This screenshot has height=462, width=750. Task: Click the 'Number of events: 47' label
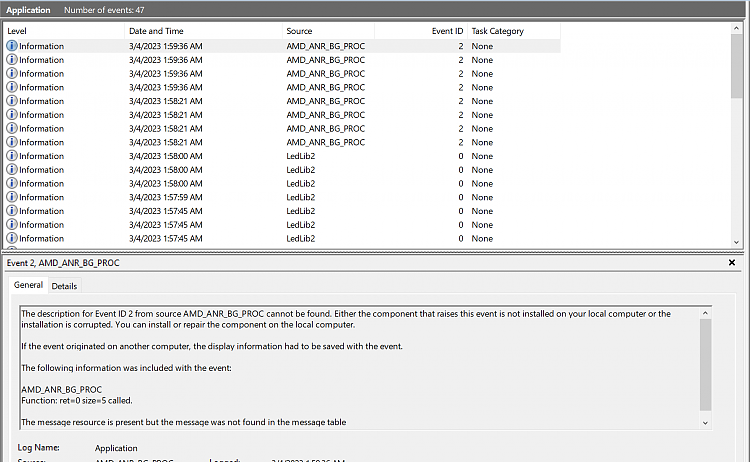[104, 10]
